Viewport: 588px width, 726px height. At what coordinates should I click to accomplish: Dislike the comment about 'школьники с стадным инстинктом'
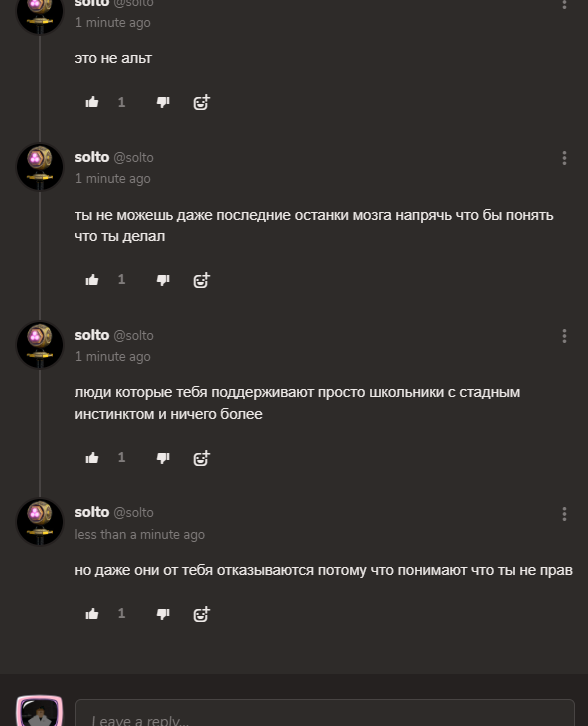pos(163,458)
